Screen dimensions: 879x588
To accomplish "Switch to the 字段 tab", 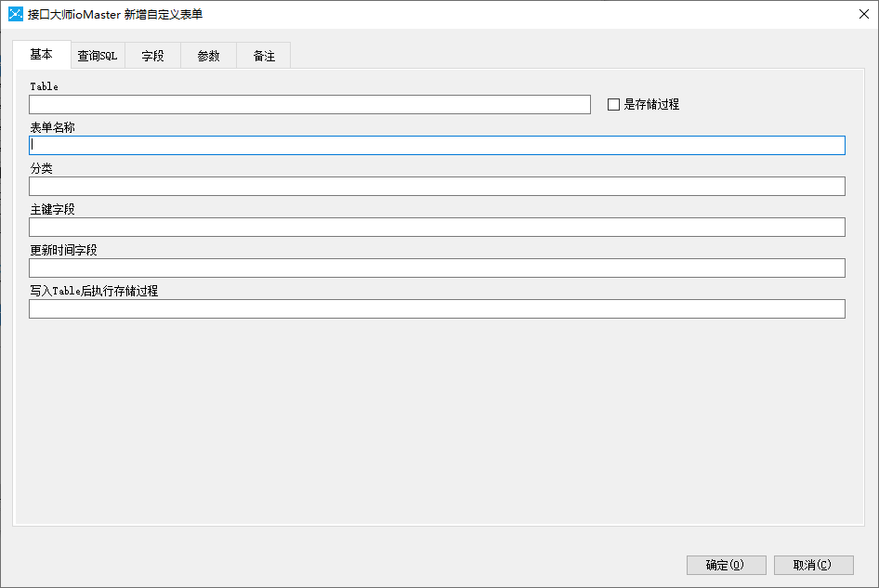I will coord(152,56).
